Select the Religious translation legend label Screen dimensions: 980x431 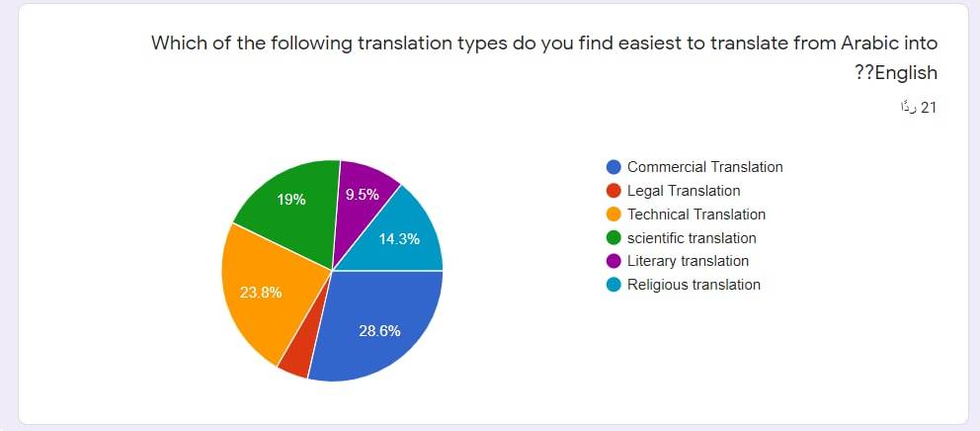tap(694, 286)
